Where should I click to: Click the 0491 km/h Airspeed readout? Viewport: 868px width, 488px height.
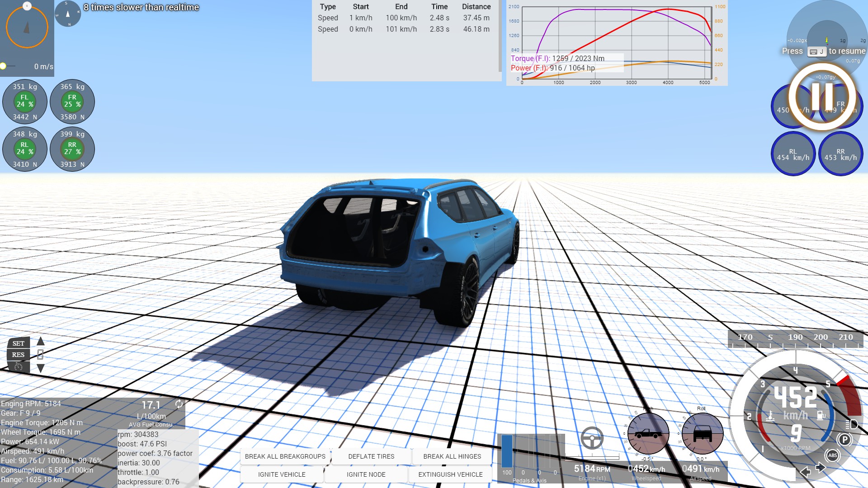[700, 469]
